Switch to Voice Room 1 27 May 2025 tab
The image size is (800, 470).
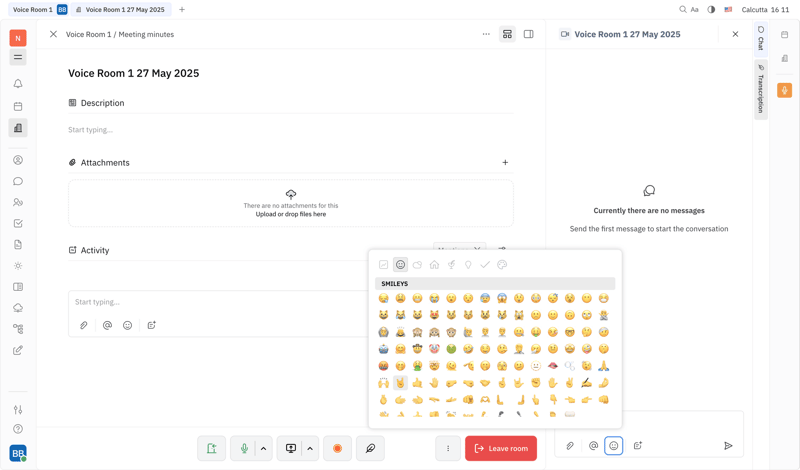(120, 9)
